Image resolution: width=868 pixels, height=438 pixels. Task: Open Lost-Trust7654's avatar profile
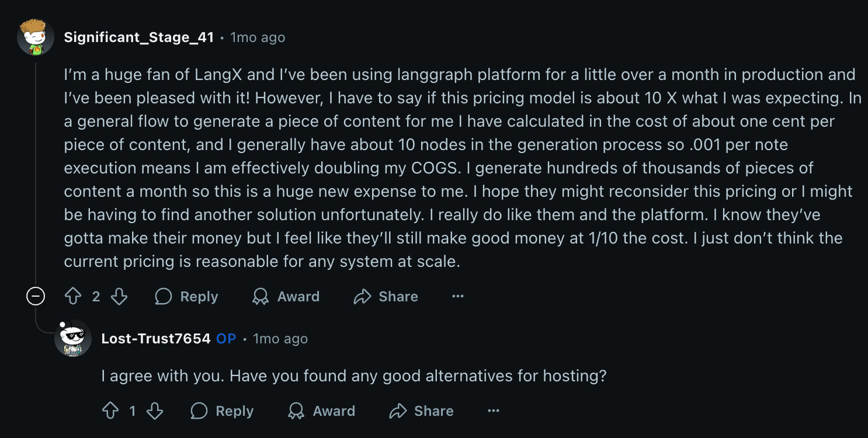point(73,339)
